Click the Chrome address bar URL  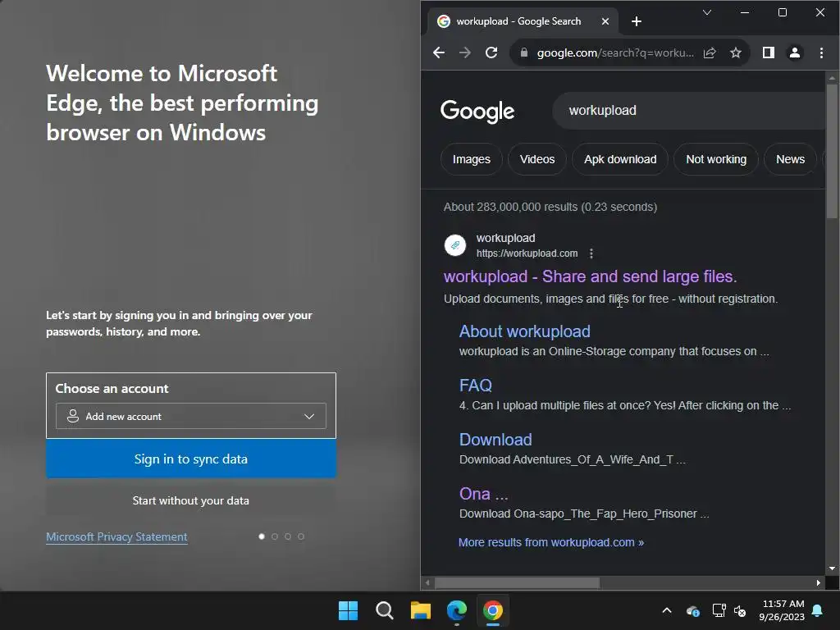click(x=615, y=52)
